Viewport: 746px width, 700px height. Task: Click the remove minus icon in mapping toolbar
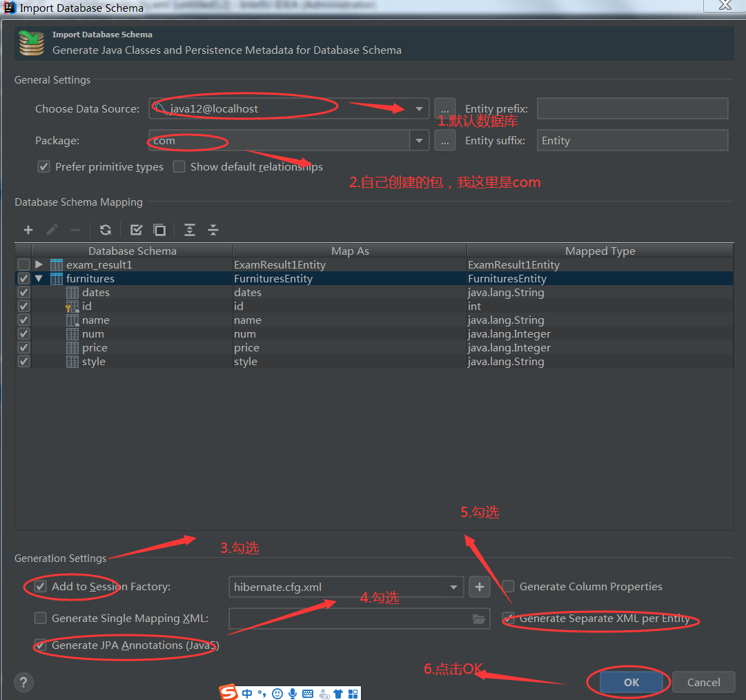[x=75, y=231]
